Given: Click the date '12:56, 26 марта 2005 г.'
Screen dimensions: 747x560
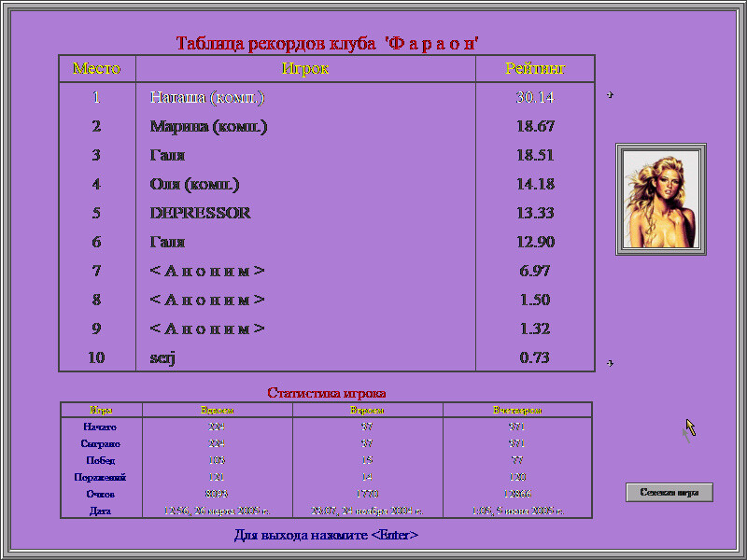Looking at the screenshot, I should [218, 511].
